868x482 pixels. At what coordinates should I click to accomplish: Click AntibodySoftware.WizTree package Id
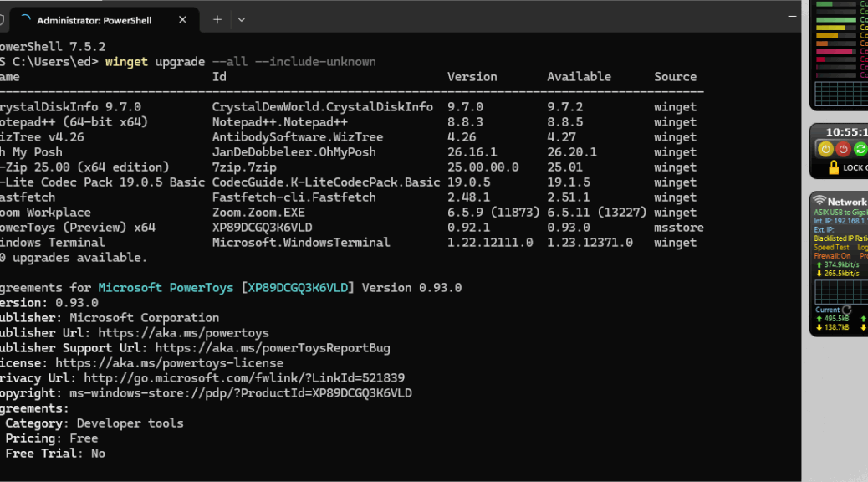pos(297,137)
